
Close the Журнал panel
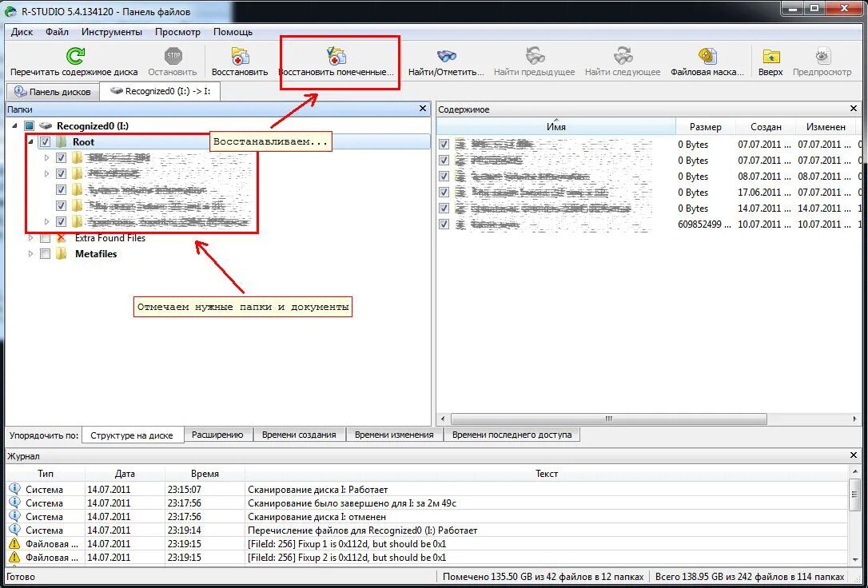tap(853, 456)
